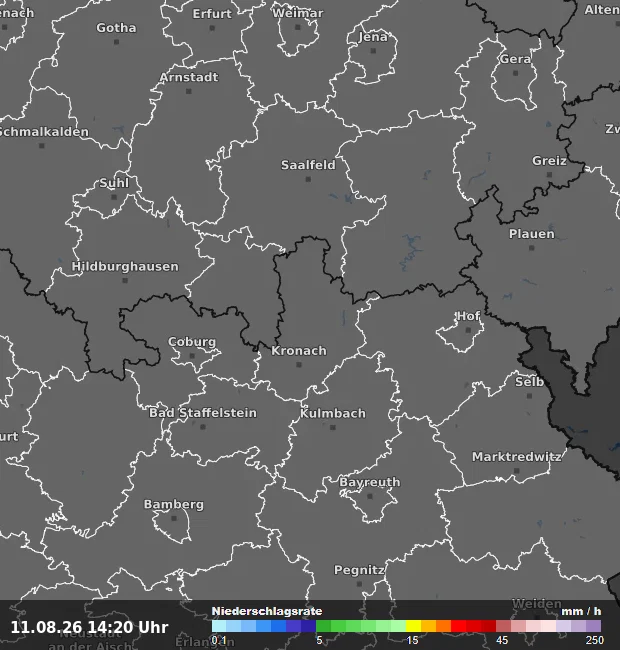Viewport: 620px width, 650px height.
Task: Select the Hildburghausen label
Action: pos(125,266)
